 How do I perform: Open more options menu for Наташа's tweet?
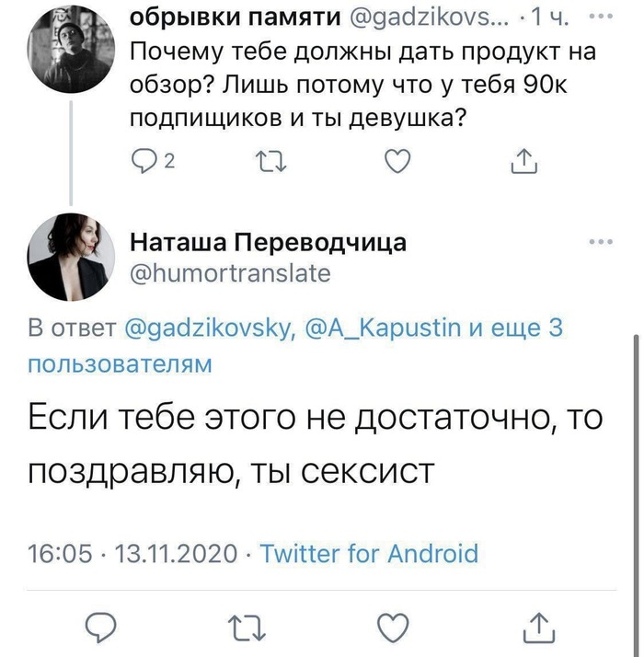point(599,243)
